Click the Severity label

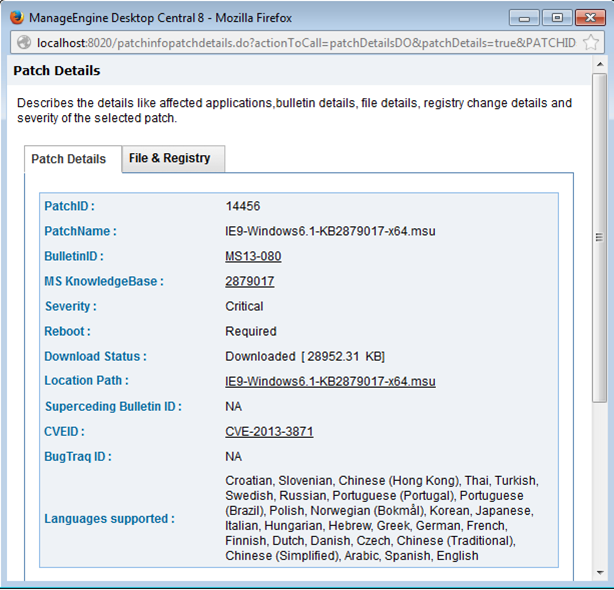[x=70, y=306]
